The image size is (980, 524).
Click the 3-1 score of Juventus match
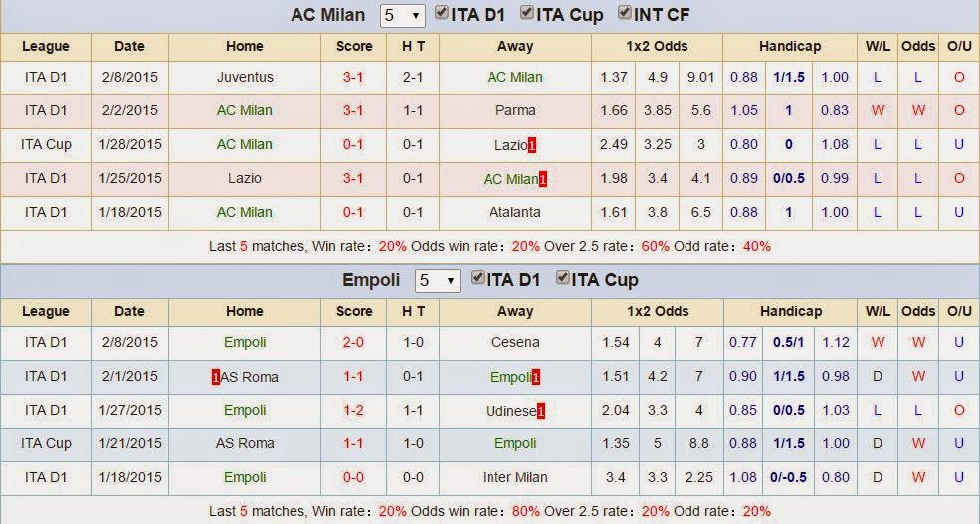pyautogui.click(x=353, y=77)
